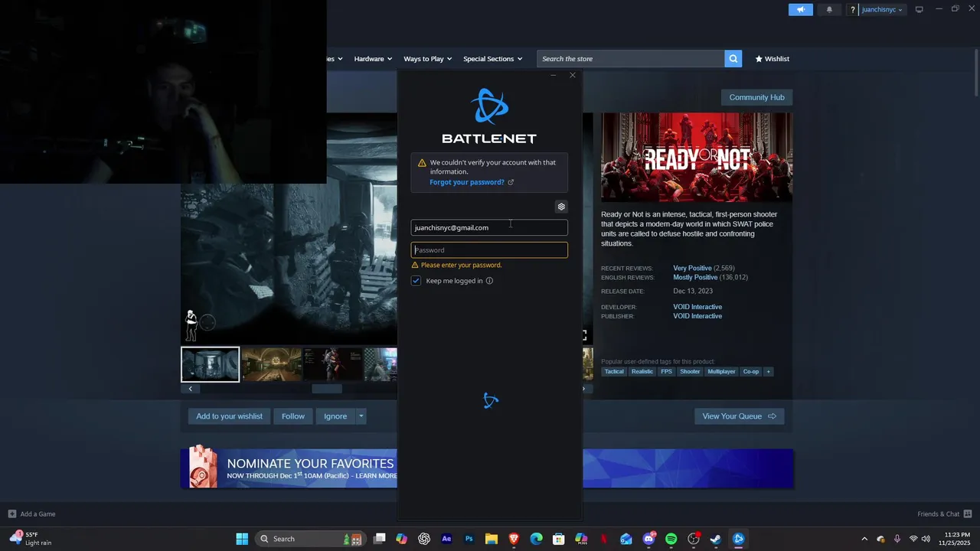The height and width of the screenshot is (551, 980).
Task: Expand Special Sections menu
Action: (x=492, y=59)
